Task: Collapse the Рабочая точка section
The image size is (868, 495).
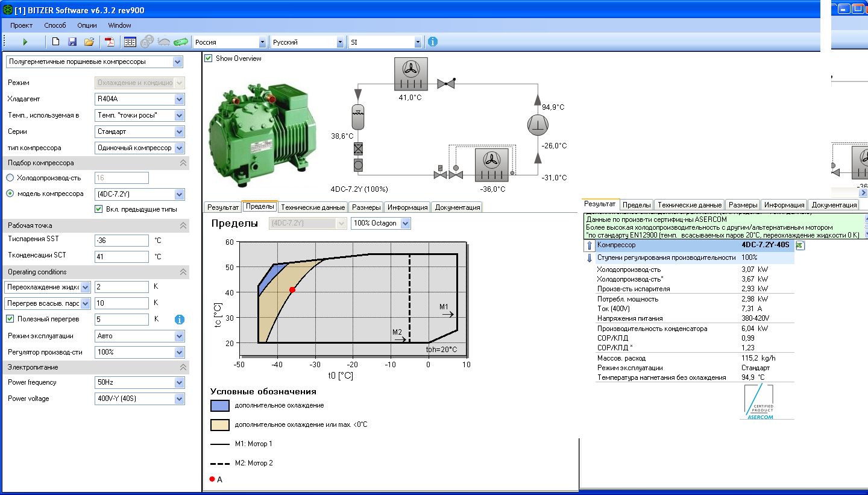Action: click(x=183, y=225)
